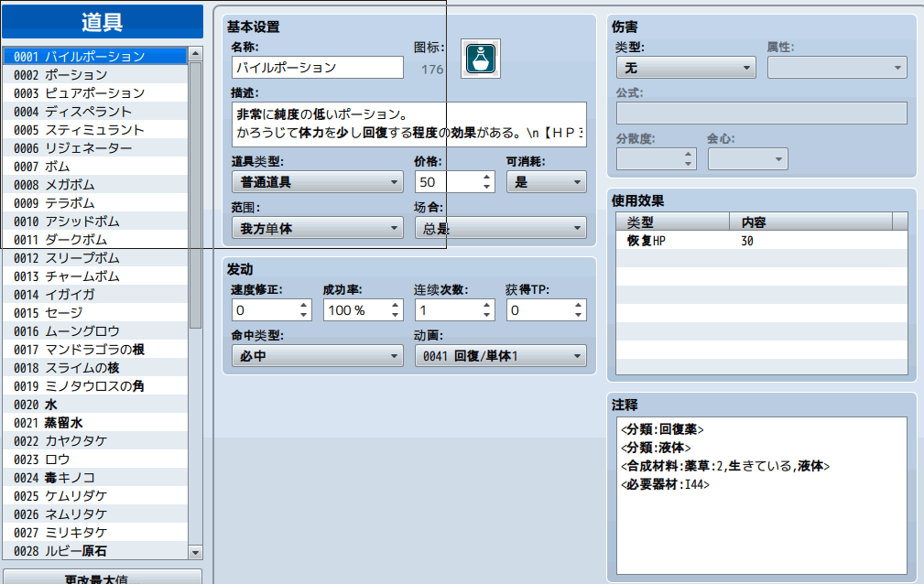Select item 0013 チャームボム
This screenshot has height=584, width=924.
tap(95, 276)
